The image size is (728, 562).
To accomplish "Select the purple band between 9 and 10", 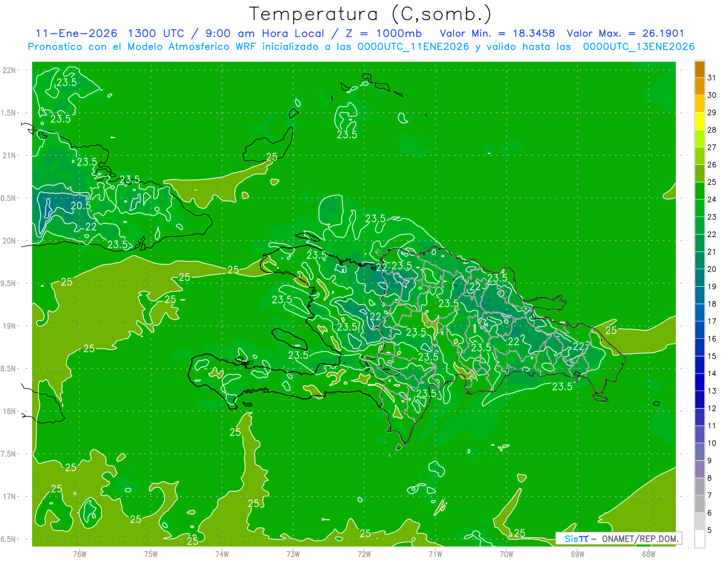I will [x=699, y=452].
